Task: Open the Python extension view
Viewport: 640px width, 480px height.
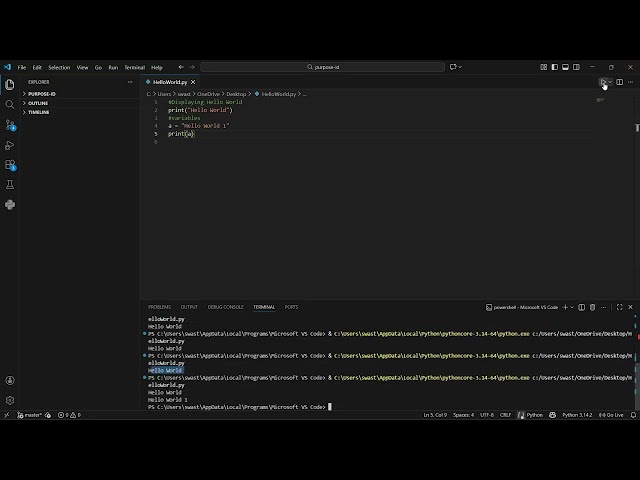Action: (x=10, y=204)
